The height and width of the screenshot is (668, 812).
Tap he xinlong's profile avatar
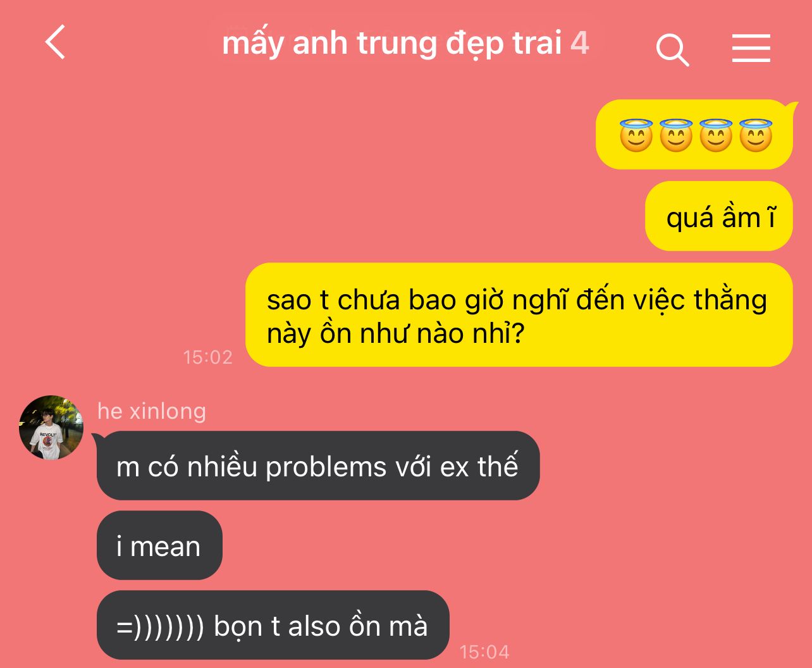pos(51,427)
